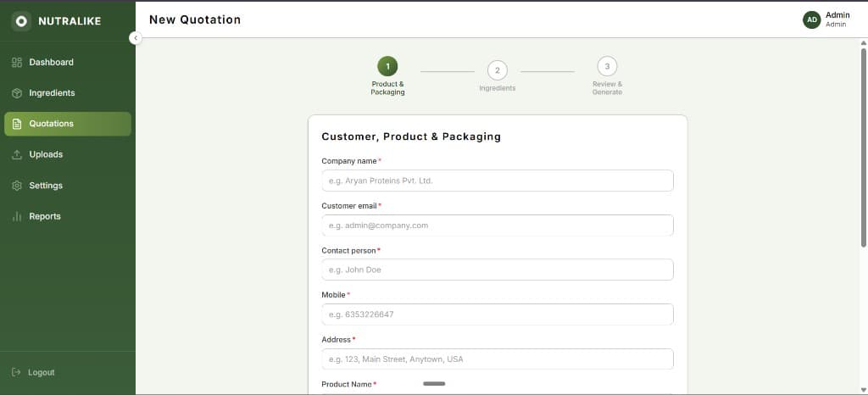Click the NUTRALIKE logo icon
This screenshot has height=395, width=868.
click(x=21, y=21)
